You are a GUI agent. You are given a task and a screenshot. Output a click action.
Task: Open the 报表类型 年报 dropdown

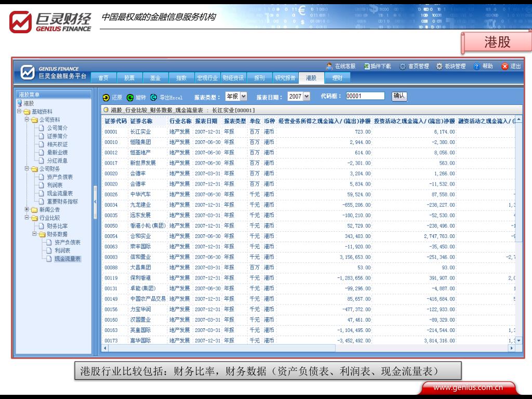[x=244, y=96]
